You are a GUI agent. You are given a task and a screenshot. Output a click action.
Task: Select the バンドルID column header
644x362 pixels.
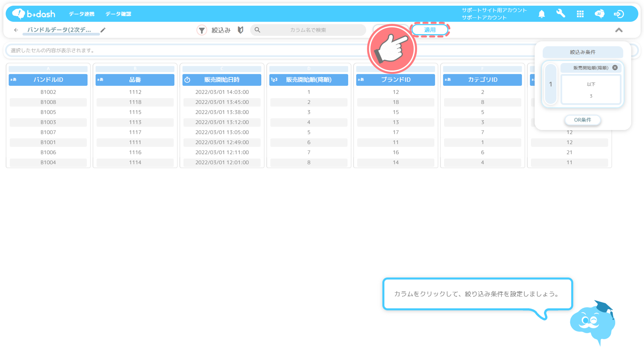pos(48,80)
